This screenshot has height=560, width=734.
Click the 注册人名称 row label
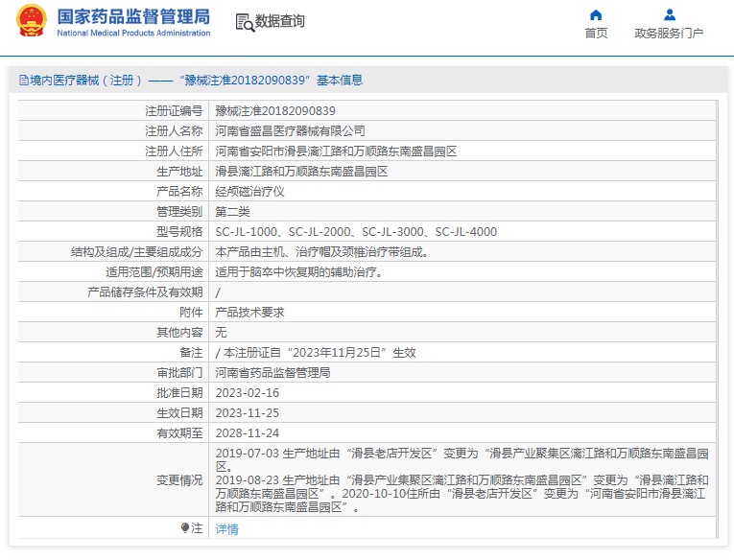coord(174,131)
